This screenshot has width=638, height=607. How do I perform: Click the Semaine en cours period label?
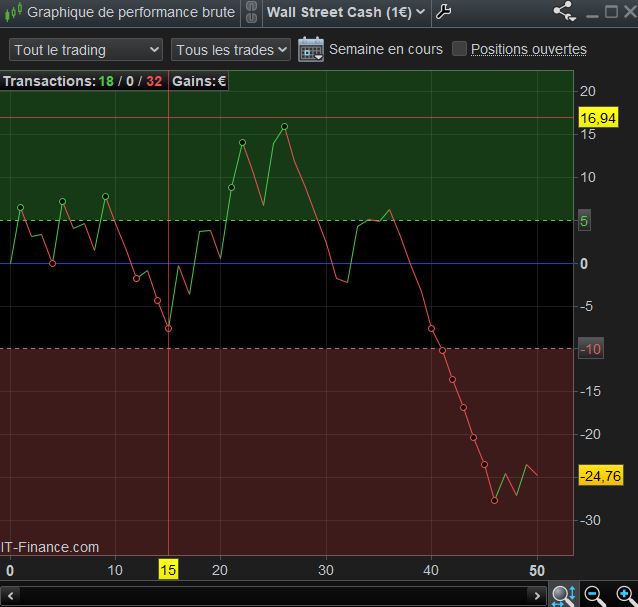click(386, 49)
